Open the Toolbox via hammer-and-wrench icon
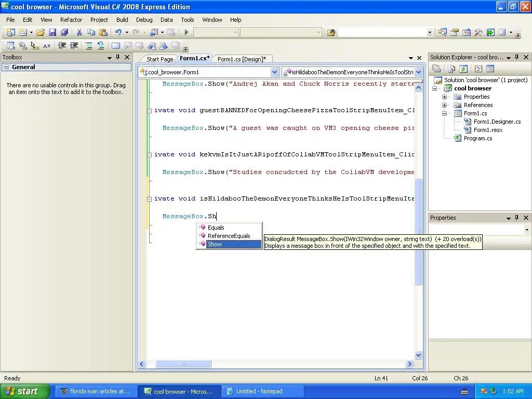The image size is (532, 399). (478, 32)
